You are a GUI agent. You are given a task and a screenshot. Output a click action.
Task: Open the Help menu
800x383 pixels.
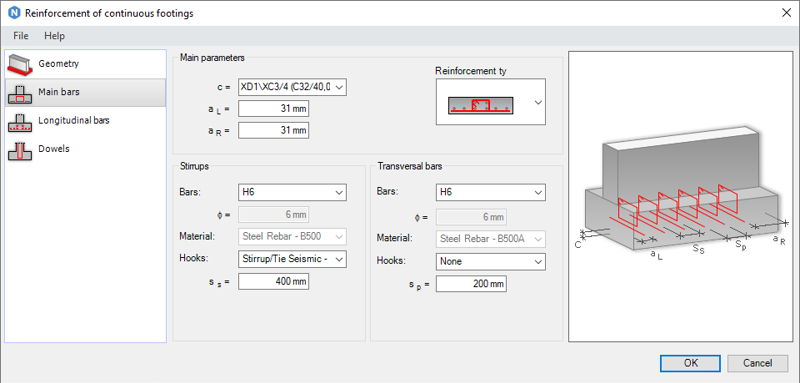55,36
